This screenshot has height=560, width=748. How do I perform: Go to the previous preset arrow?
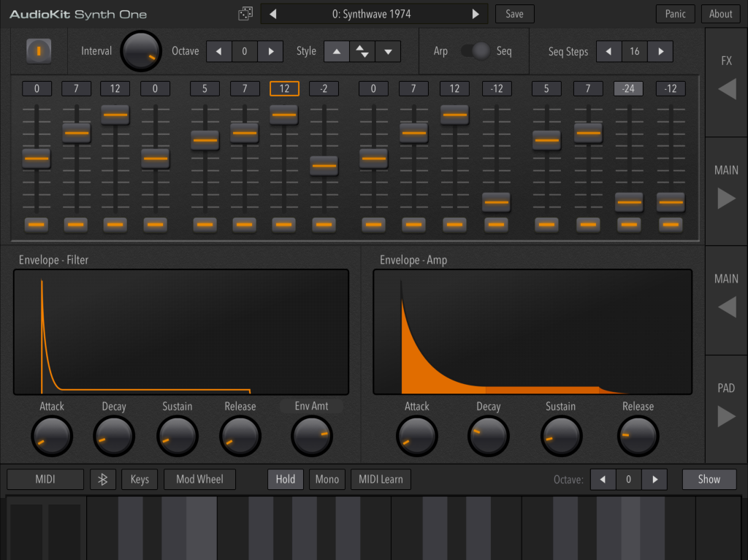pos(273,14)
